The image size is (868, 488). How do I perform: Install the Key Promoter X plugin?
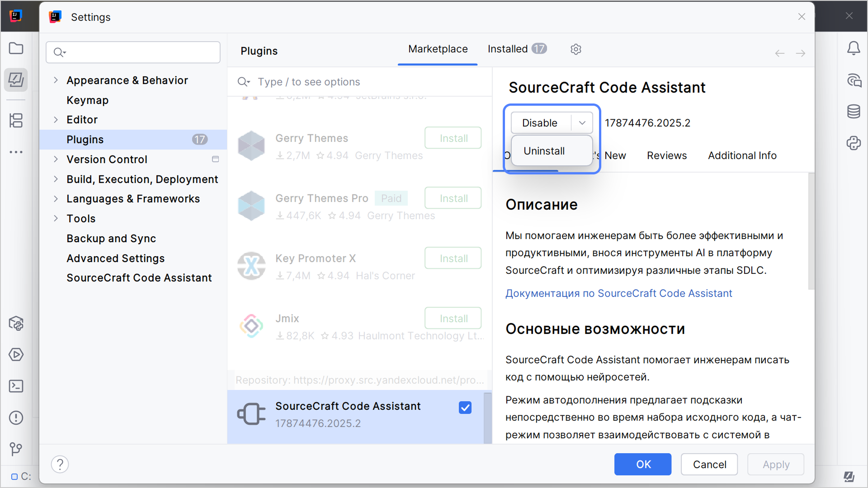[453, 258]
